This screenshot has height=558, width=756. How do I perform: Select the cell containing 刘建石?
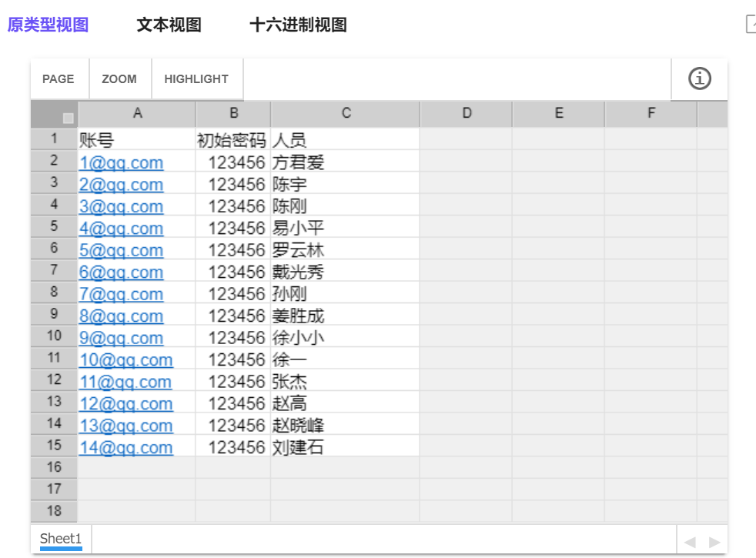(x=345, y=446)
